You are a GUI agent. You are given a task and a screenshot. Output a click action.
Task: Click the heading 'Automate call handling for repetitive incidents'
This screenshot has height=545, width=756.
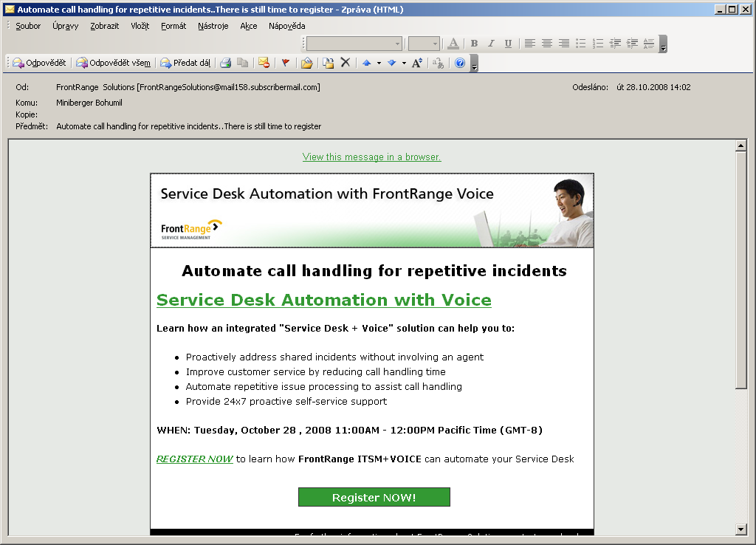tap(374, 271)
